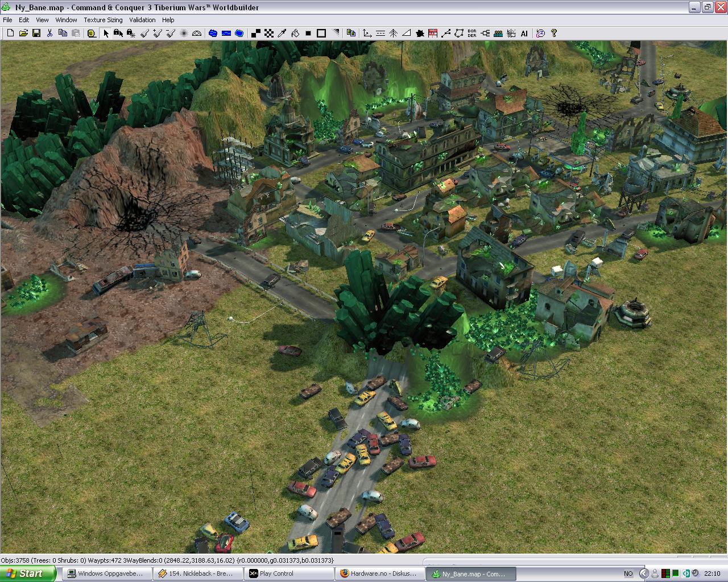Click the BORDER tool icon
728x582 pixels.
coord(472,33)
